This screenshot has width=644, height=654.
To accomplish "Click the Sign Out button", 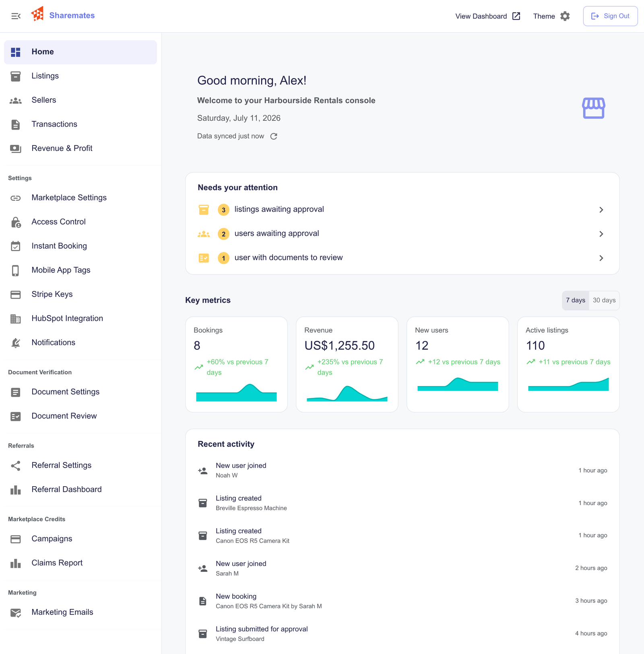I will tap(610, 16).
